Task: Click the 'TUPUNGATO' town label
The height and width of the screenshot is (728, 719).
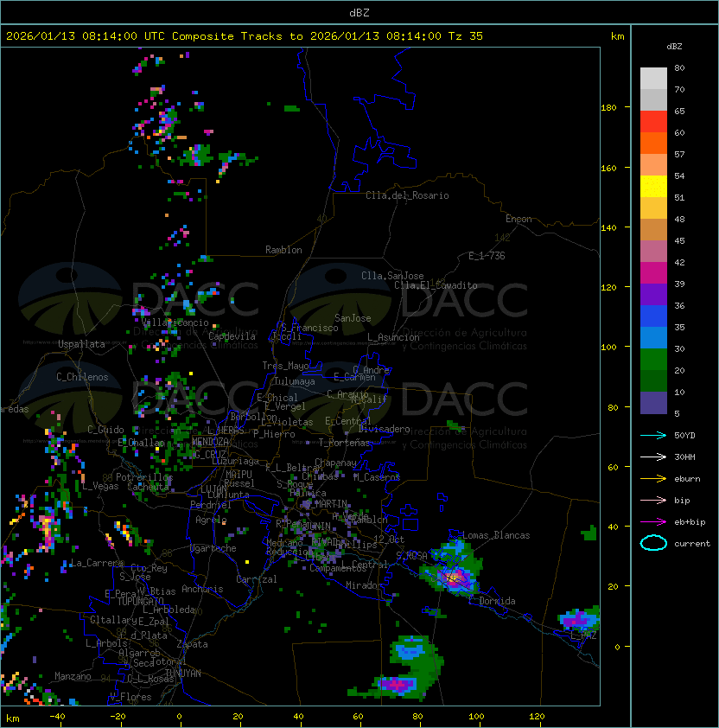Action: (x=140, y=601)
